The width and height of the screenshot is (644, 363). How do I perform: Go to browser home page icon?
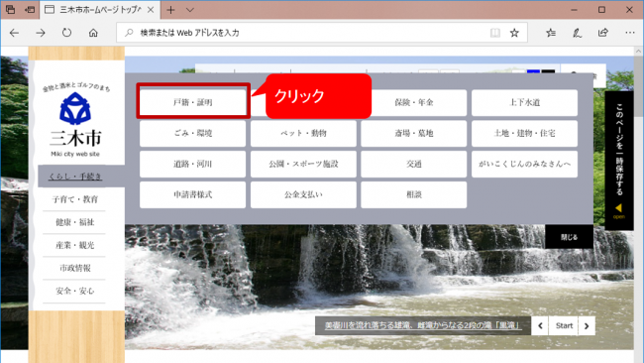click(93, 33)
